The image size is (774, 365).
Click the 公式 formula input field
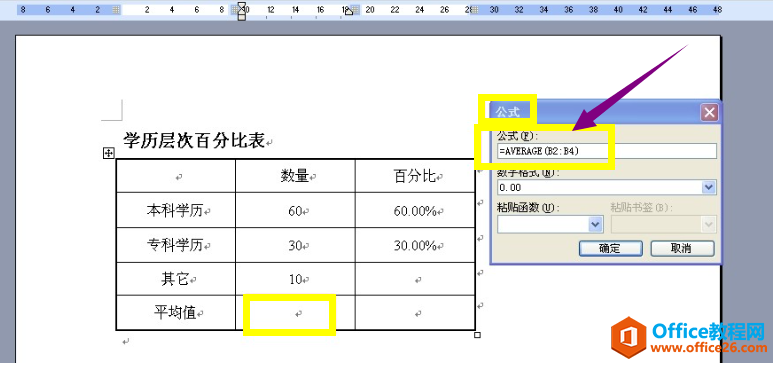(x=607, y=151)
